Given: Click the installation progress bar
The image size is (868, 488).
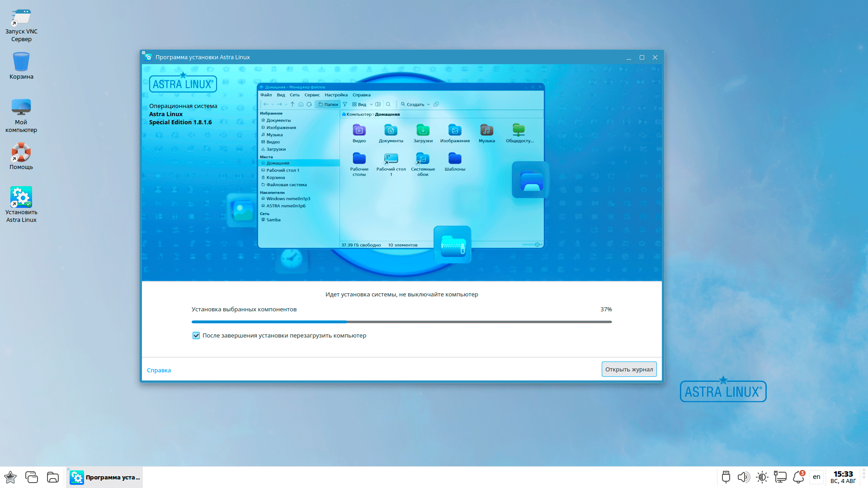Looking at the screenshot, I should [401, 322].
